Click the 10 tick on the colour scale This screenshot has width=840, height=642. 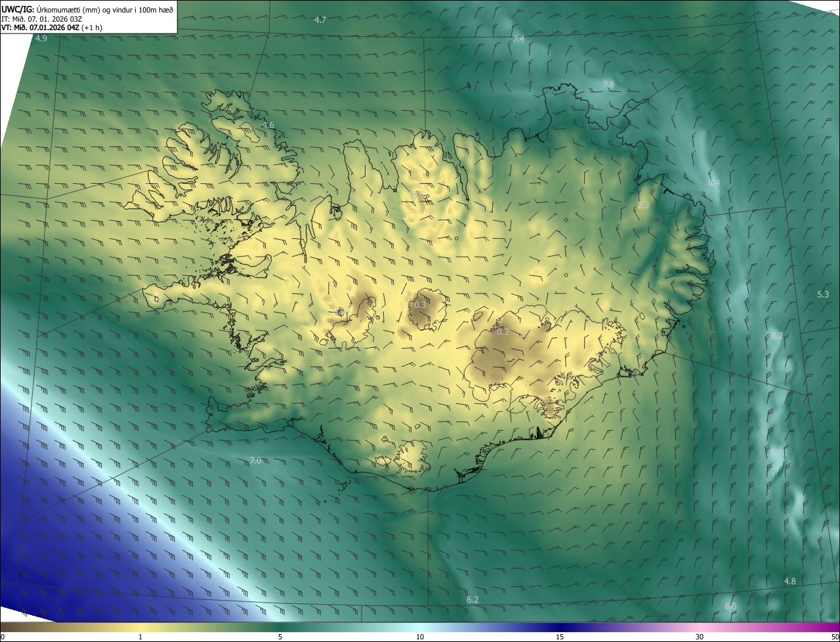point(420,637)
